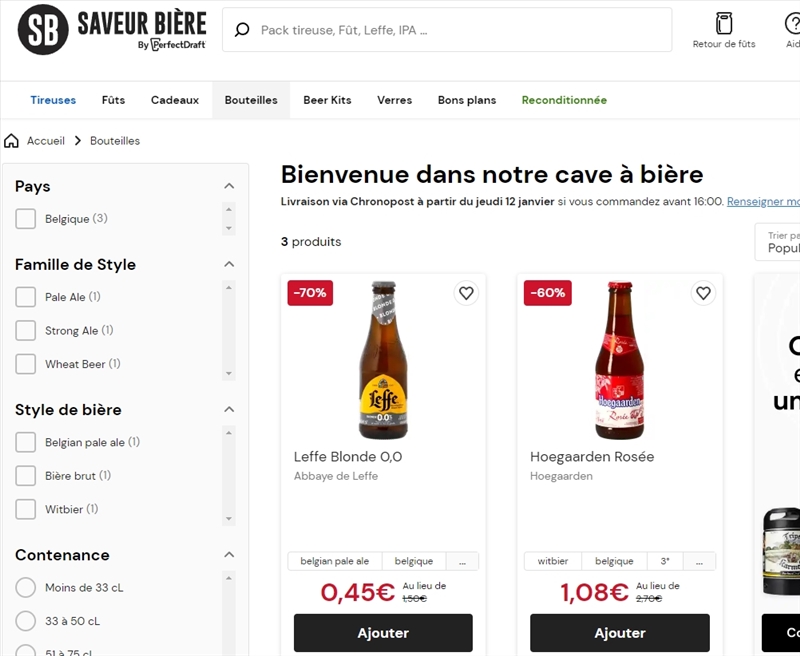
Task: Collapse the Pays filter section
Action: (229, 185)
